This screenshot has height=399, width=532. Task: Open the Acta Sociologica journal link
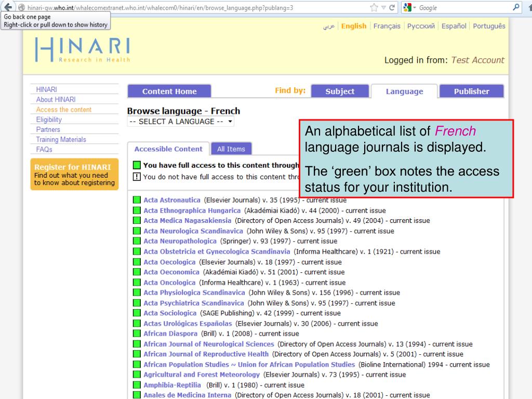(x=170, y=313)
